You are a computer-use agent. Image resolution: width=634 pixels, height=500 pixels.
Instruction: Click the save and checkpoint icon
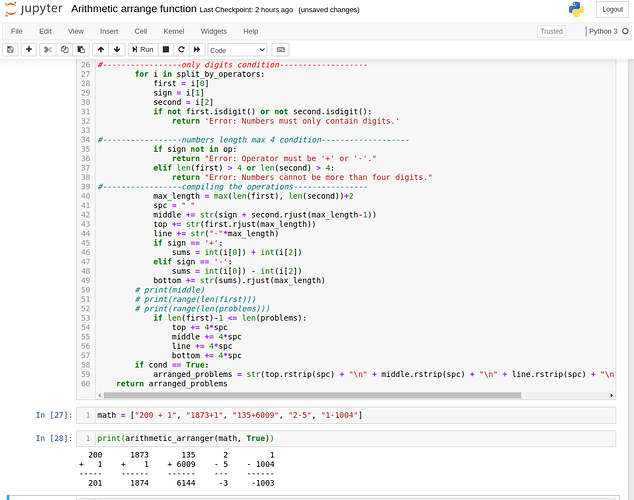(x=11, y=49)
